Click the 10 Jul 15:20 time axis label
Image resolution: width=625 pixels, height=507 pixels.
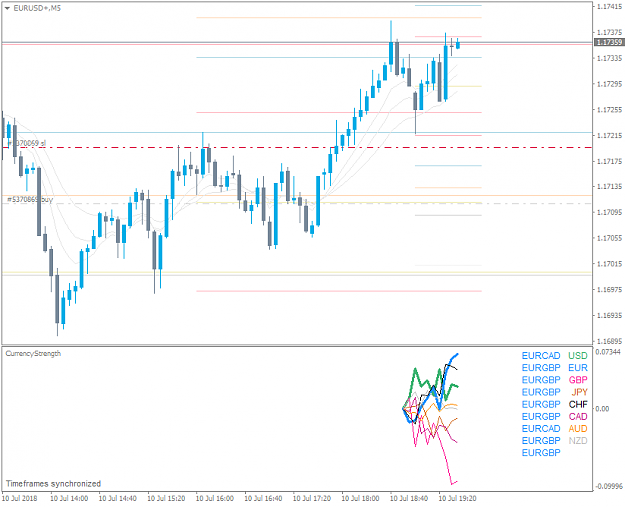(x=167, y=498)
